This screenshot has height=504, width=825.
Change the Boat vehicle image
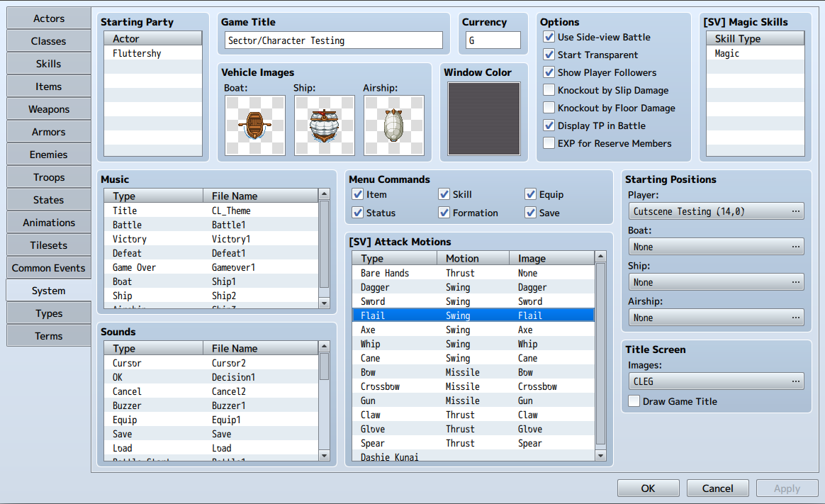tap(254, 125)
